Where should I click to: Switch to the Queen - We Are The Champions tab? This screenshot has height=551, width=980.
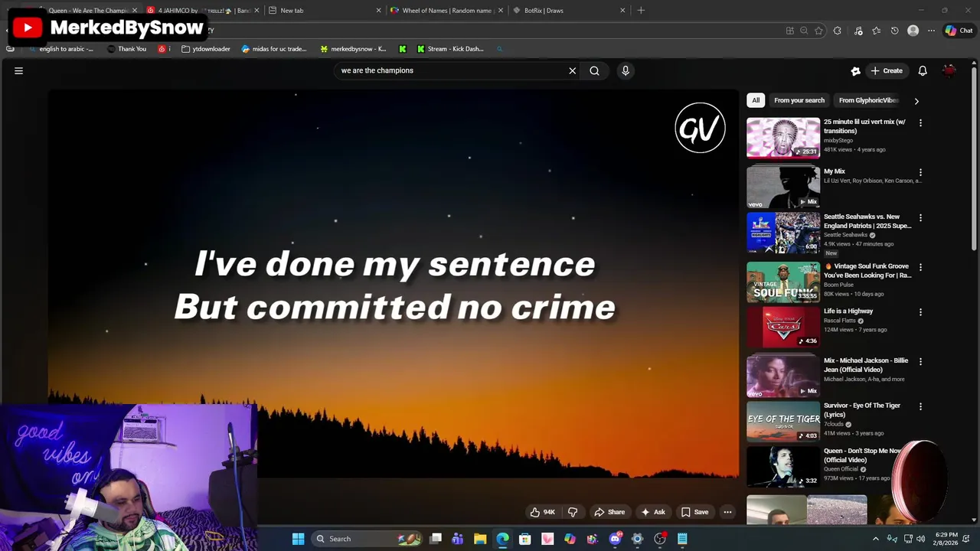click(83, 11)
